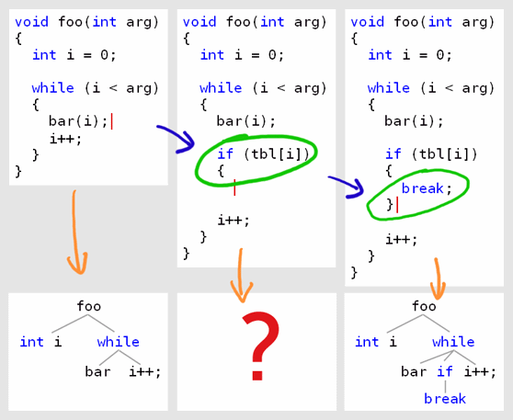Select "i++;" line in middle code panel

(x=234, y=221)
